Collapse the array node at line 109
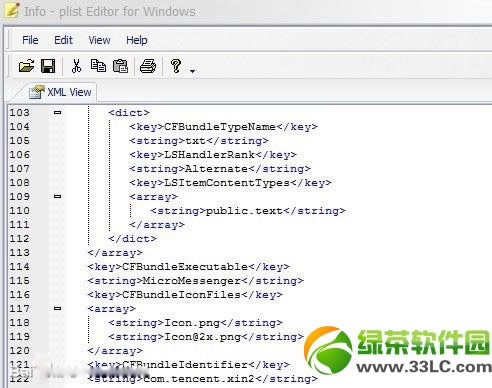This screenshot has width=492, height=388. 57,197
